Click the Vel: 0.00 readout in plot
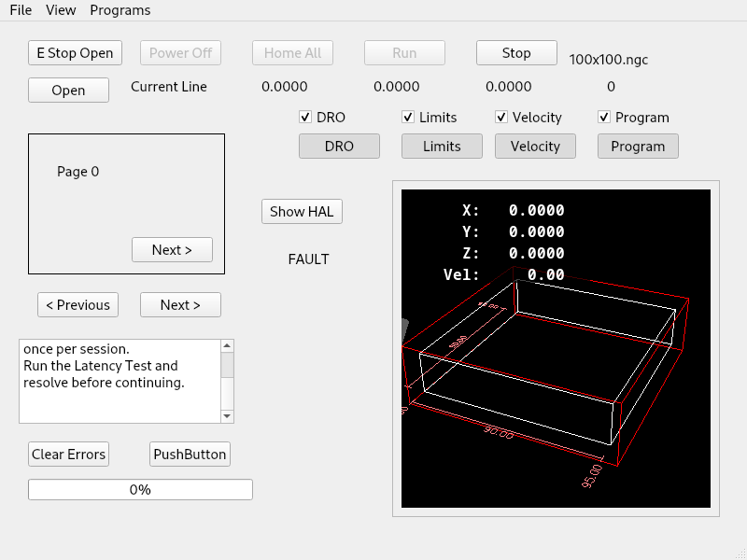This screenshot has height=560, width=747. 504,274
